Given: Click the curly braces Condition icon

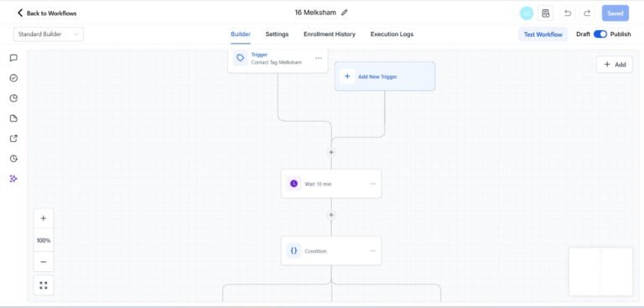Looking at the screenshot, I should 293,251.
